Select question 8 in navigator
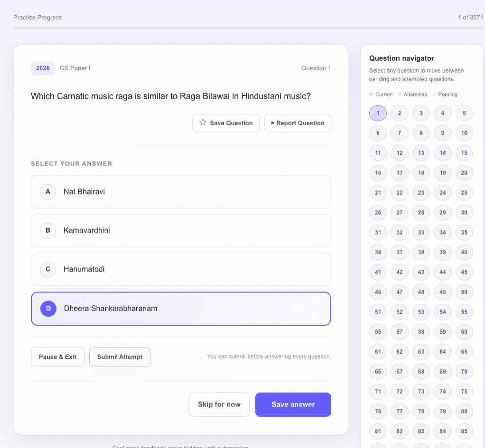The image size is (485, 448). point(421,133)
